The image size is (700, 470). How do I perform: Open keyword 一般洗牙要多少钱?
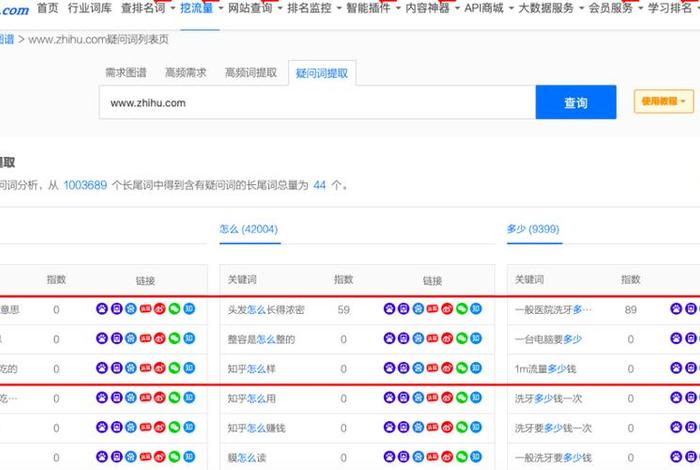coord(553,458)
